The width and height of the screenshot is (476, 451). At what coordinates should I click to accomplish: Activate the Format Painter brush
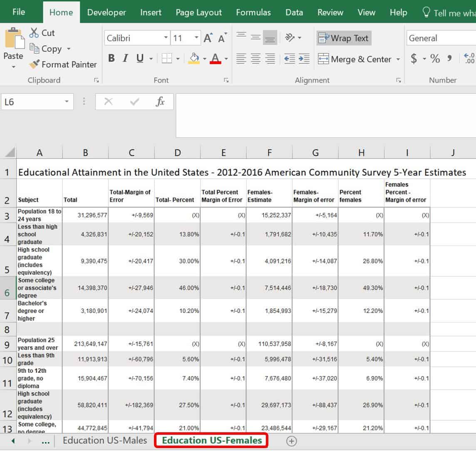tap(35, 64)
